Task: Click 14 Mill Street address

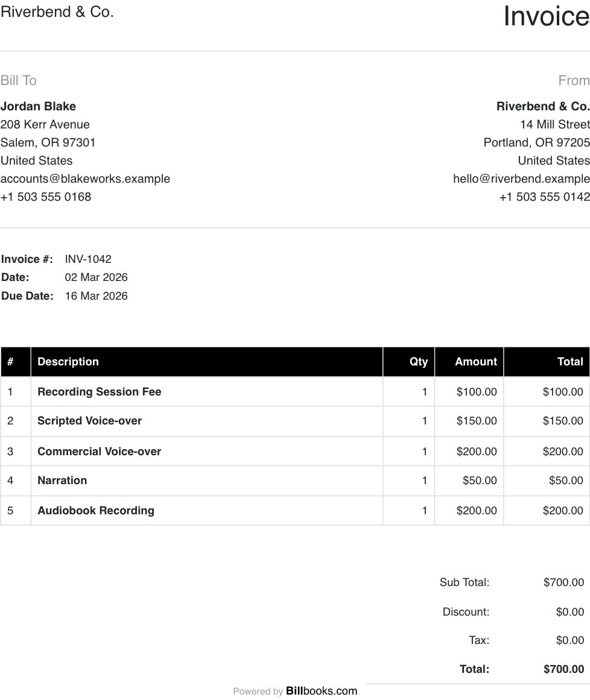Action: point(555,124)
